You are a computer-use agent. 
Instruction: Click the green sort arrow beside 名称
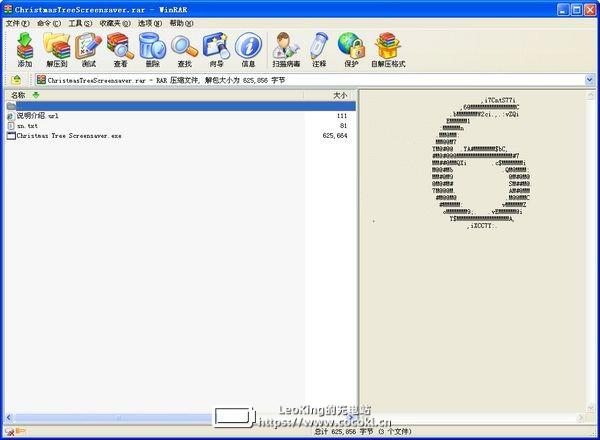tap(36, 95)
